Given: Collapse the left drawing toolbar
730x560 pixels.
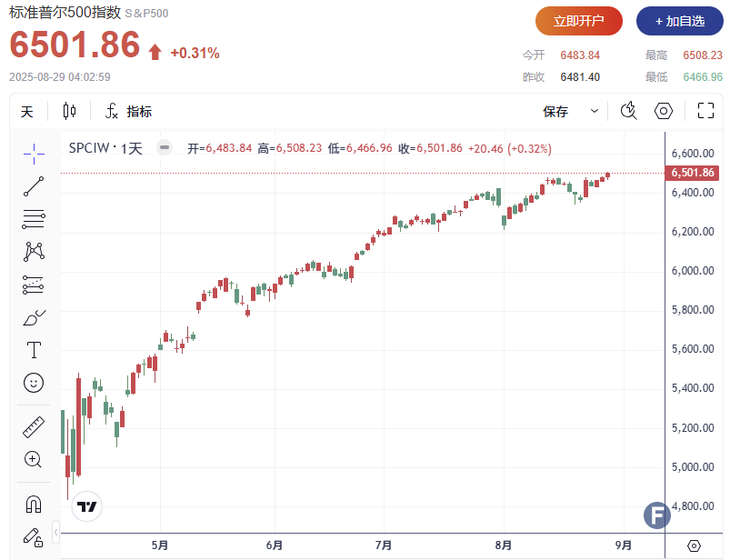Looking at the screenshot, I should click(x=55, y=532).
